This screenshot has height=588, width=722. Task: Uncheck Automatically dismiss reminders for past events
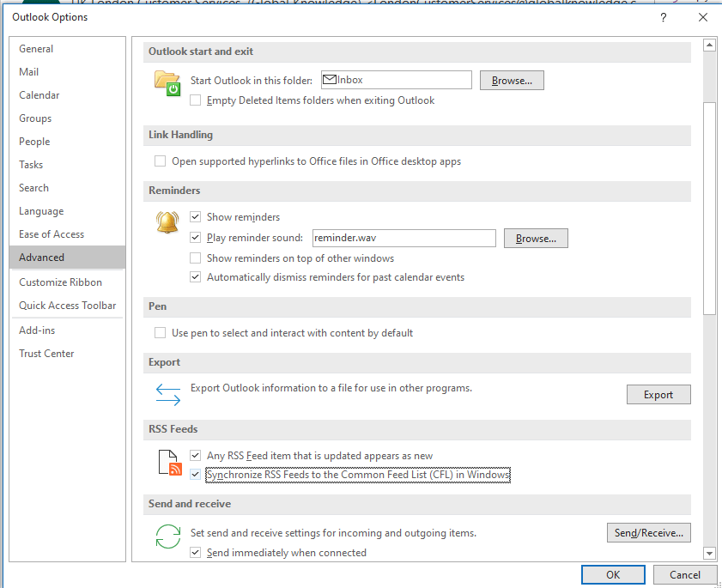coord(196,277)
